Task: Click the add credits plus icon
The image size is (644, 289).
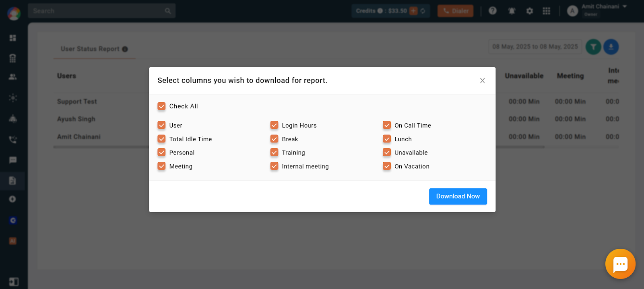Action: [413, 11]
